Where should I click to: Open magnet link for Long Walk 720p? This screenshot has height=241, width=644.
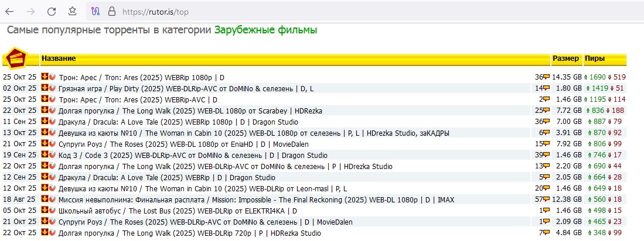tap(52, 232)
